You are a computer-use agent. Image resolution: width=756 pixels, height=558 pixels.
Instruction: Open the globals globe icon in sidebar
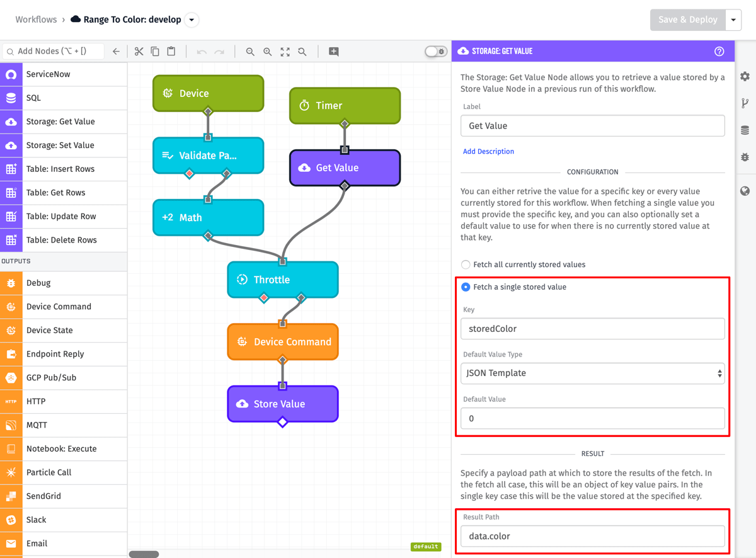tap(745, 191)
